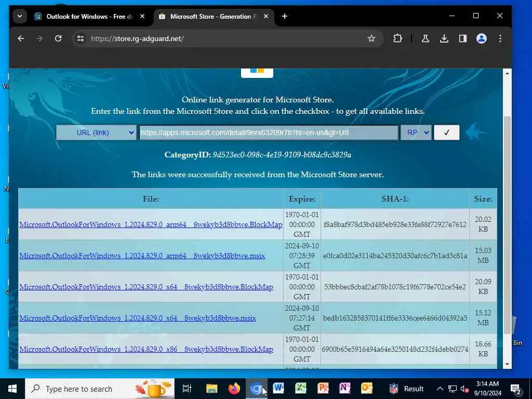Image resolution: width=532 pixels, height=399 pixels.
Task: Click SHA-1 hash f8a8baf978d3bd485eb928e33fe88f72927e7612
Action: pyautogui.click(x=395, y=224)
